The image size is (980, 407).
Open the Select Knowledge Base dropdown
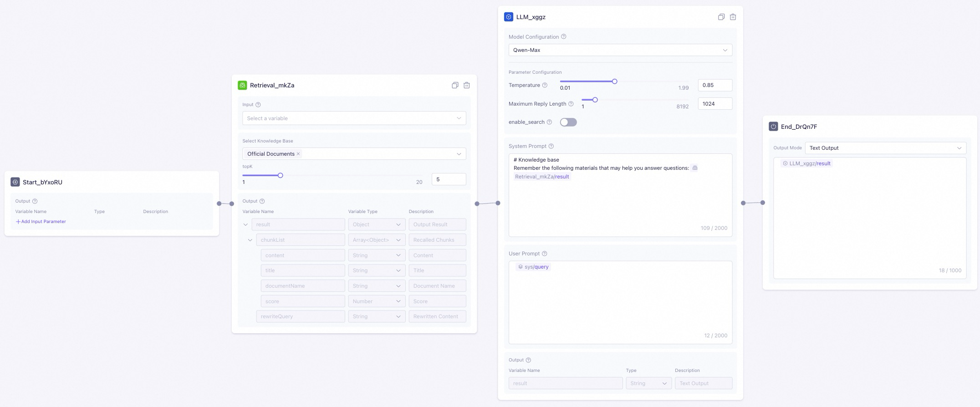click(354, 154)
